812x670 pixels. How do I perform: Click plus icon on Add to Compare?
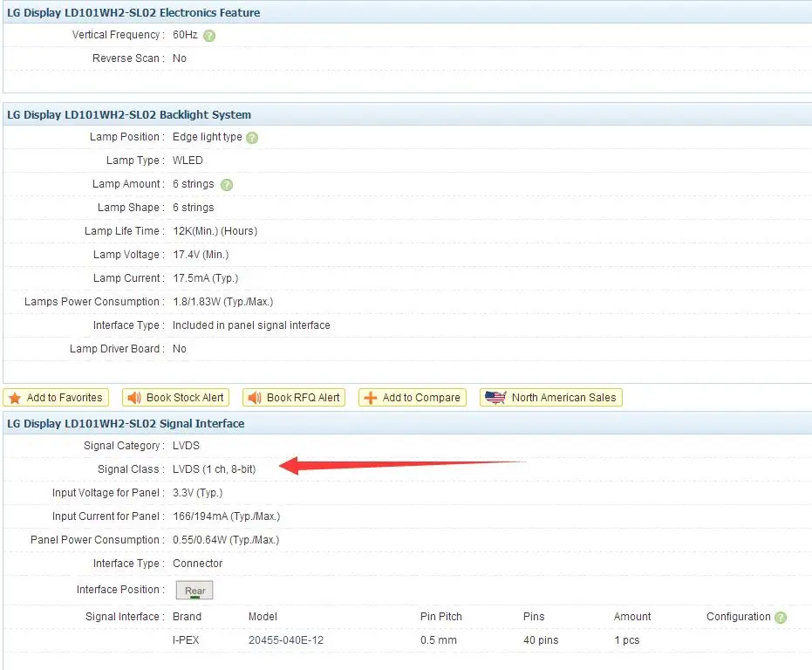(371, 398)
